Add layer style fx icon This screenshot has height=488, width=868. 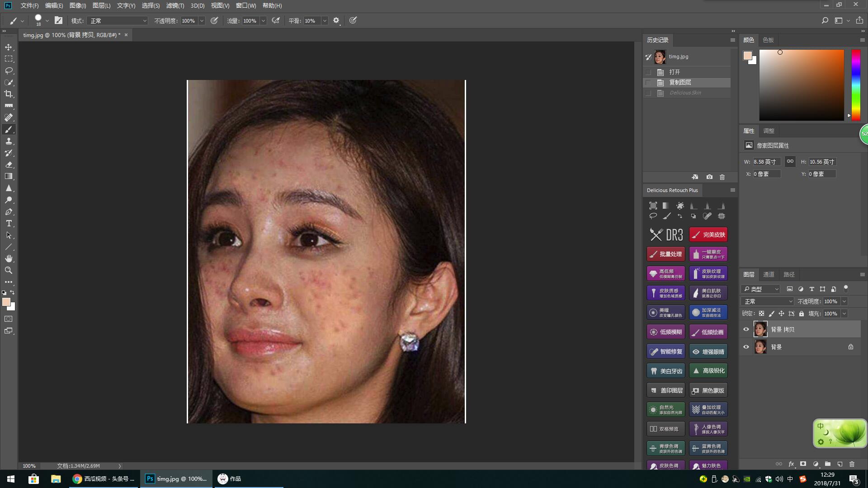tap(791, 464)
